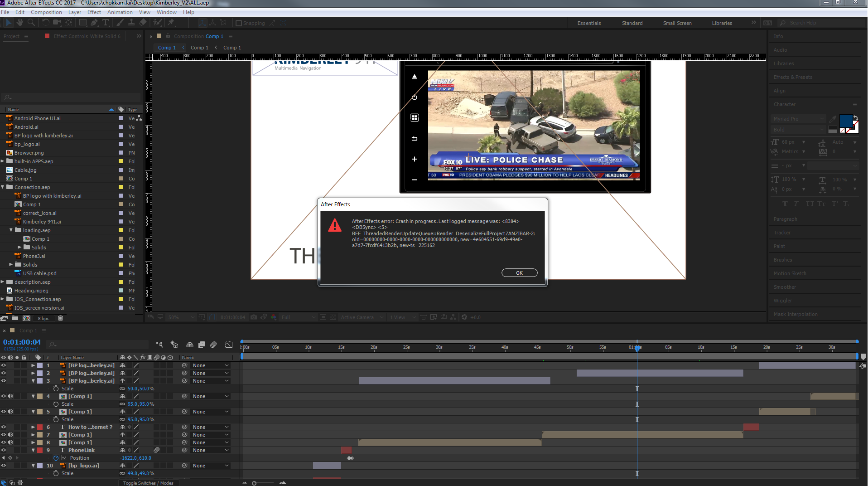Click Toggle Switches / Modes button
Screen dimensions: 868x486
148,483
